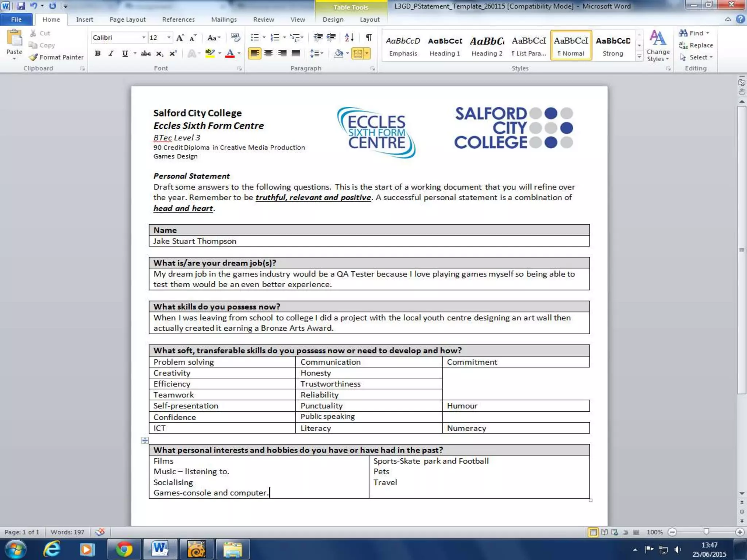The image size is (747, 560).
Task: Switch to the Page Layout tab
Action: (127, 20)
